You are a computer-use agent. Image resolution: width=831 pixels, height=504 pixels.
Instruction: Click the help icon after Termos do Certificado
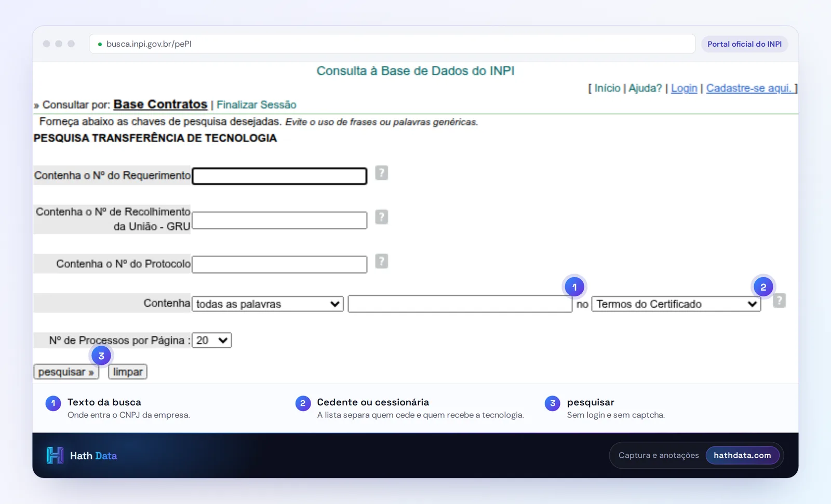779,301
